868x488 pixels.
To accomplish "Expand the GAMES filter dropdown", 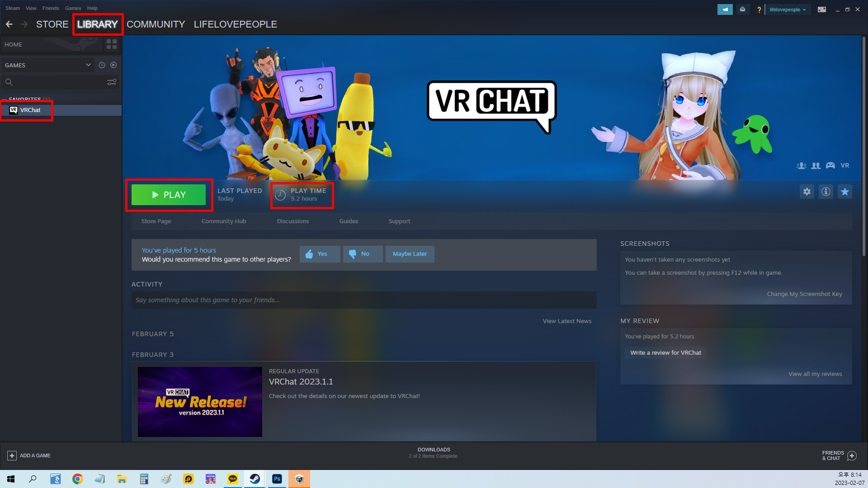I will pos(47,65).
